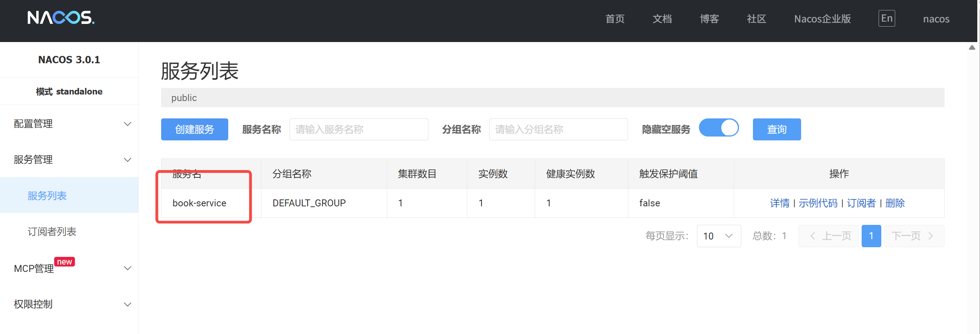Viewport: 980px width, 334px height.
Task: Go to pagination page 1
Action: click(871, 236)
